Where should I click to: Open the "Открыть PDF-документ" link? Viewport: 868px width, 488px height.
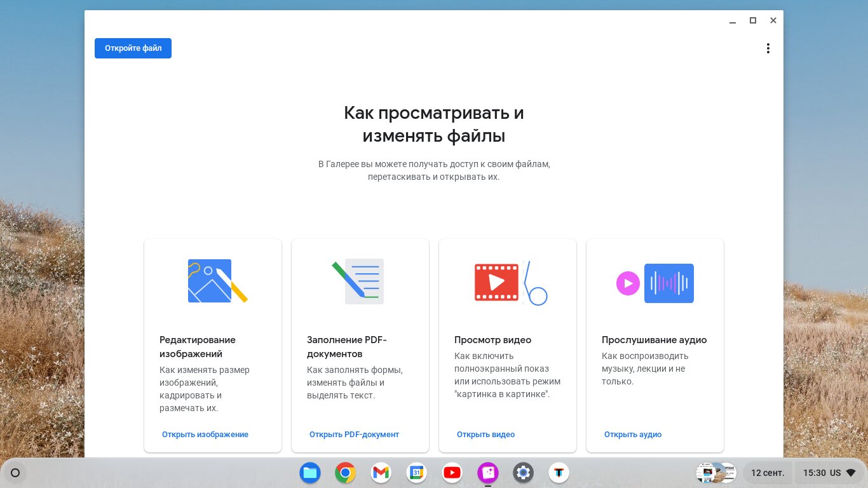[x=354, y=435]
